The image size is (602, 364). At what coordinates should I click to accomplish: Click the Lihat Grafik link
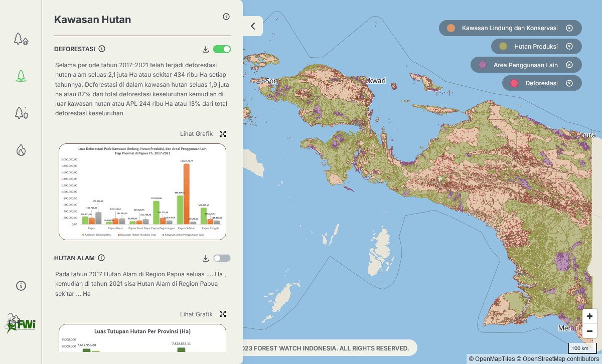pyautogui.click(x=196, y=133)
